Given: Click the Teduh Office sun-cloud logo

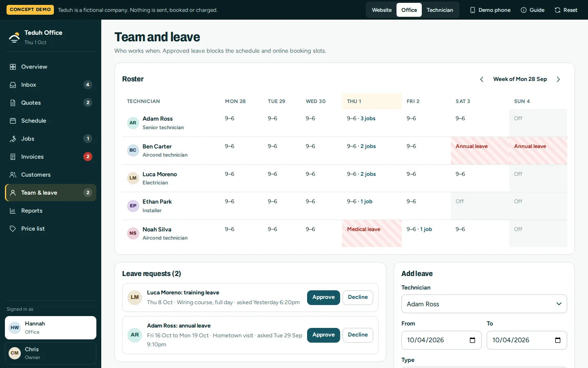Looking at the screenshot, I should click(x=14, y=37).
